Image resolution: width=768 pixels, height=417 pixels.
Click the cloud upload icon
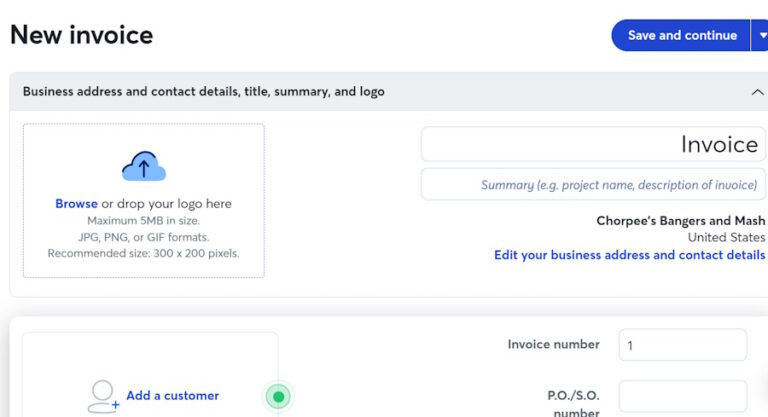point(143,166)
